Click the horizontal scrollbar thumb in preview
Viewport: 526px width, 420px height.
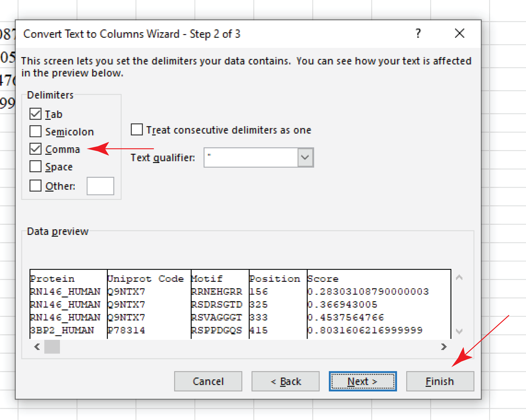tap(52, 347)
